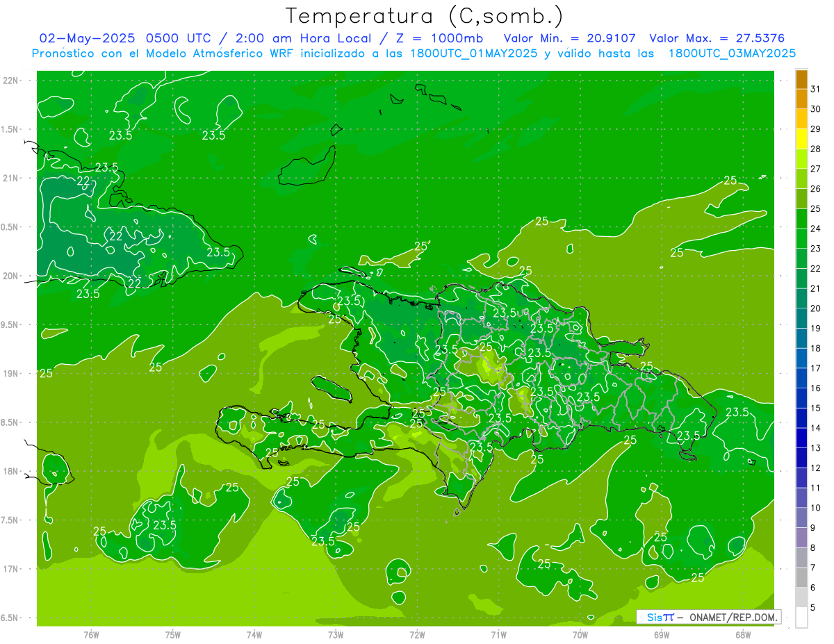Screen dimensions: 834x644
Task: Pick the yellow legend swatch between 28 and 29
Action: (x=801, y=139)
